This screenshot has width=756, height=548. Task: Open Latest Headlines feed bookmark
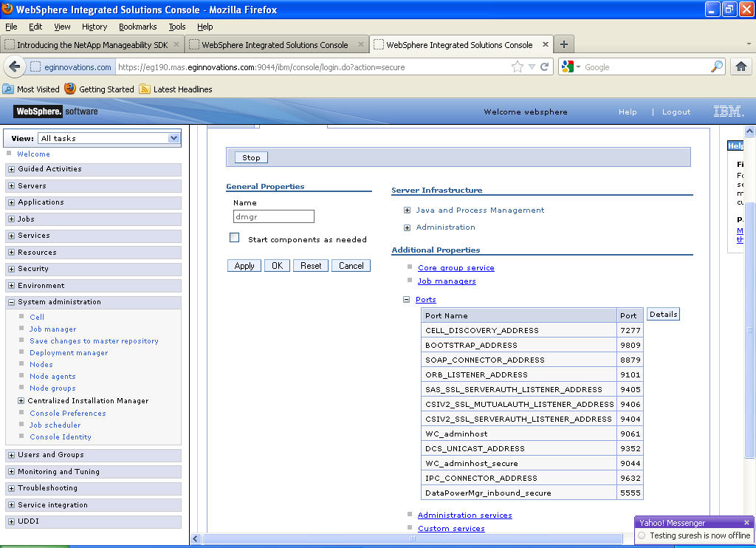point(176,89)
